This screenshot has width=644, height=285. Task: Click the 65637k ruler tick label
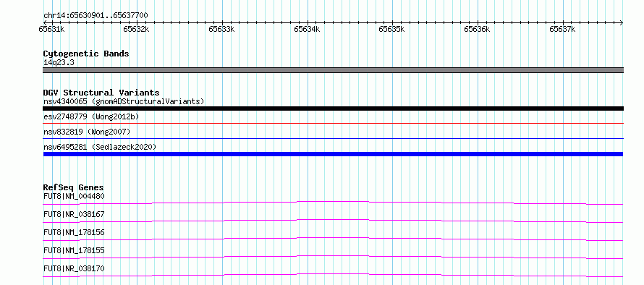point(563,29)
